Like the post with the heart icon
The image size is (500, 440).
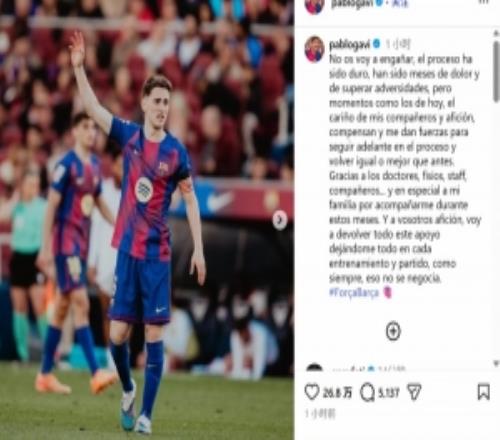click(x=312, y=392)
